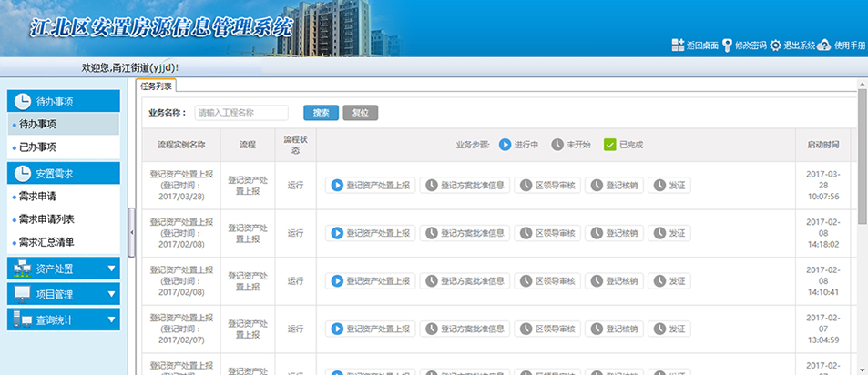Open the 使用手册 help icon
This screenshot has height=375, width=868.
[x=824, y=45]
